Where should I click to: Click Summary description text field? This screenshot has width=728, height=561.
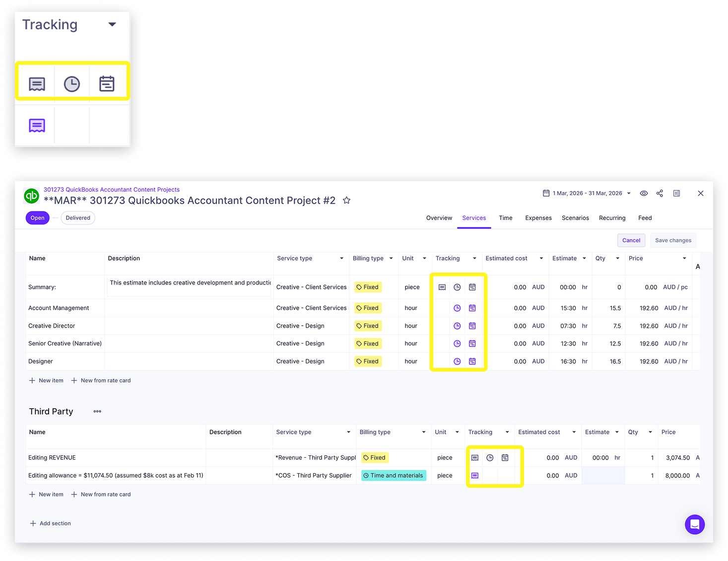click(189, 287)
